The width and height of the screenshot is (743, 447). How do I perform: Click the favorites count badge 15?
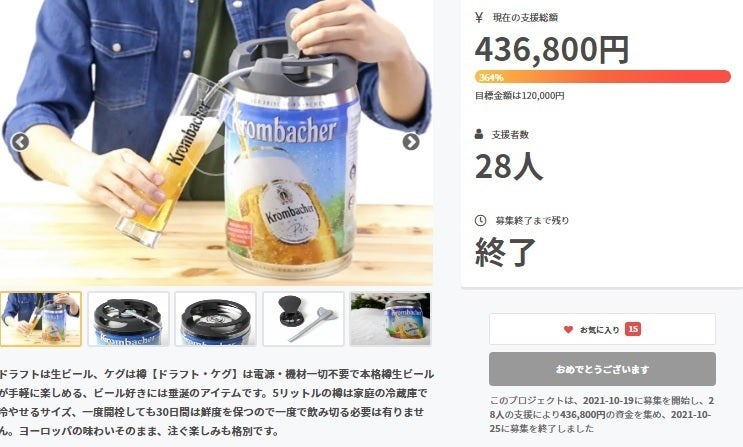(633, 329)
